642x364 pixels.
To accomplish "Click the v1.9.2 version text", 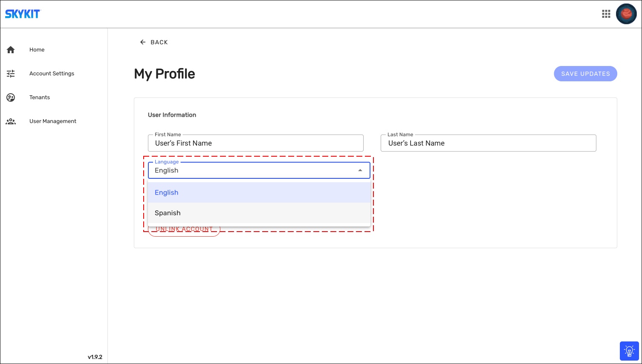I will [x=95, y=357].
